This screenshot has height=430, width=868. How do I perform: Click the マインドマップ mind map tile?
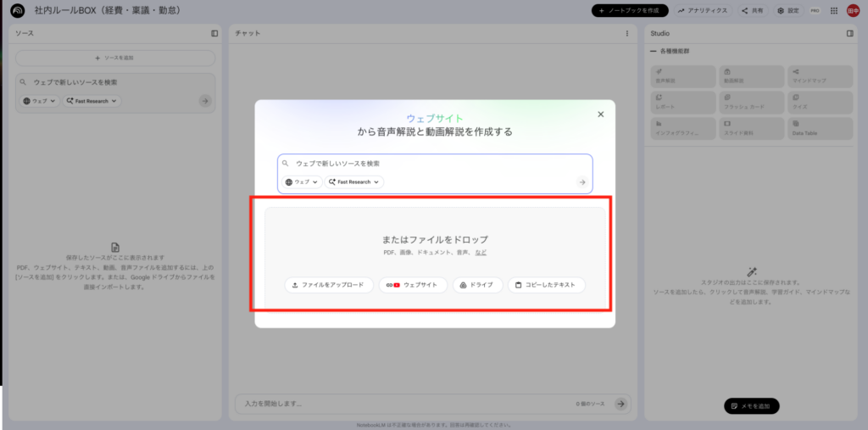(820, 76)
